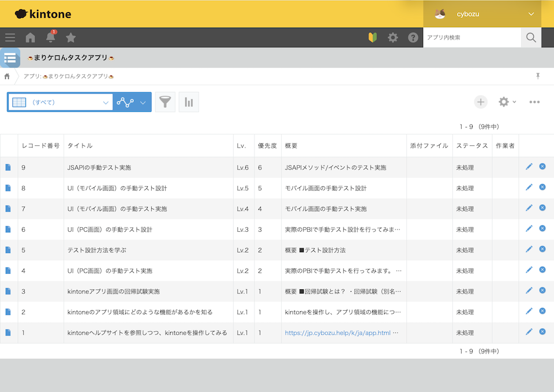Click summary モバイル画面の手動テスト設計
Screen dimensions: 554x392
click(x=325, y=188)
